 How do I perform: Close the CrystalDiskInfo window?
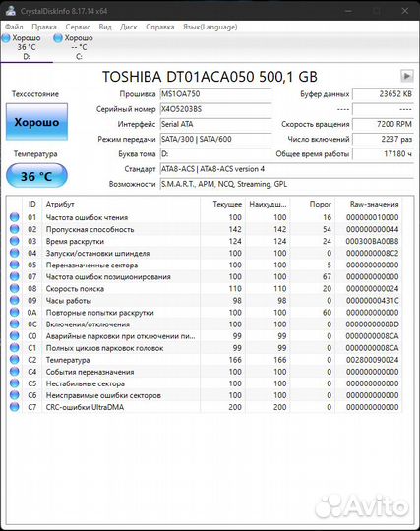pyautogui.click(x=405, y=11)
